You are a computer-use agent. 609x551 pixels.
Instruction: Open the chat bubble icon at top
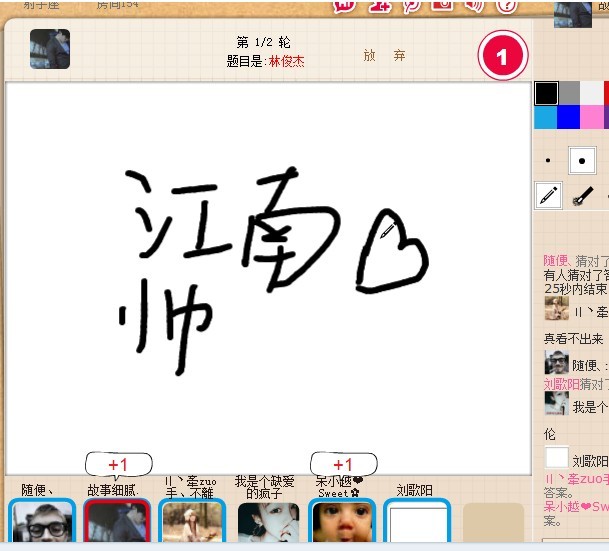(344, 6)
